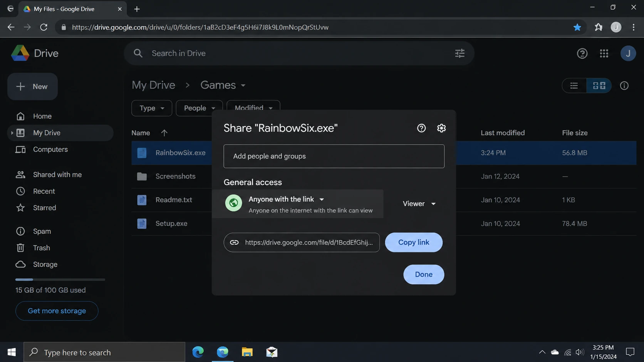Viewport: 644px width, 362px height.
Task: Select the Setup.exe file
Action: pyautogui.click(x=384, y=224)
